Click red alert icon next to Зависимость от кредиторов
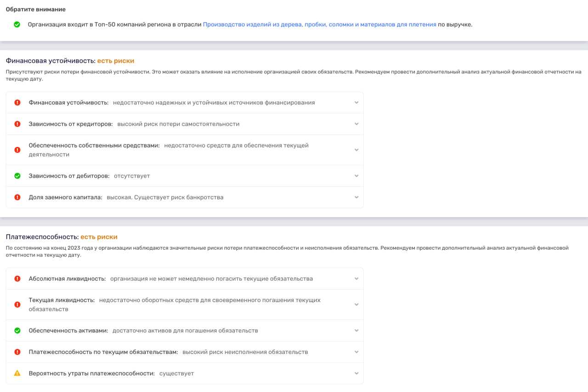 (17, 124)
